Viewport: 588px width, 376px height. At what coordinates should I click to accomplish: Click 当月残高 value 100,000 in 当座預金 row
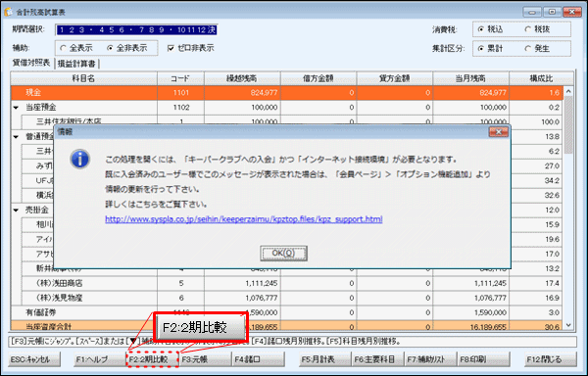pyautogui.click(x=493, y=108)
